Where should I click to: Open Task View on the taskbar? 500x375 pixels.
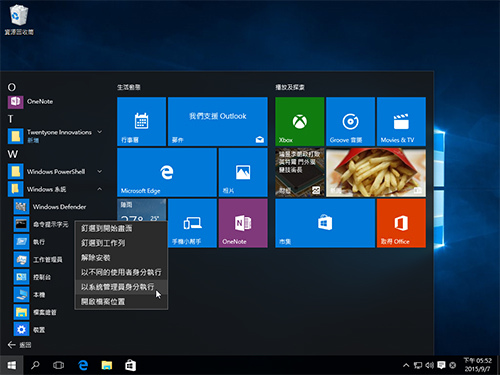(x=58, y=365)
